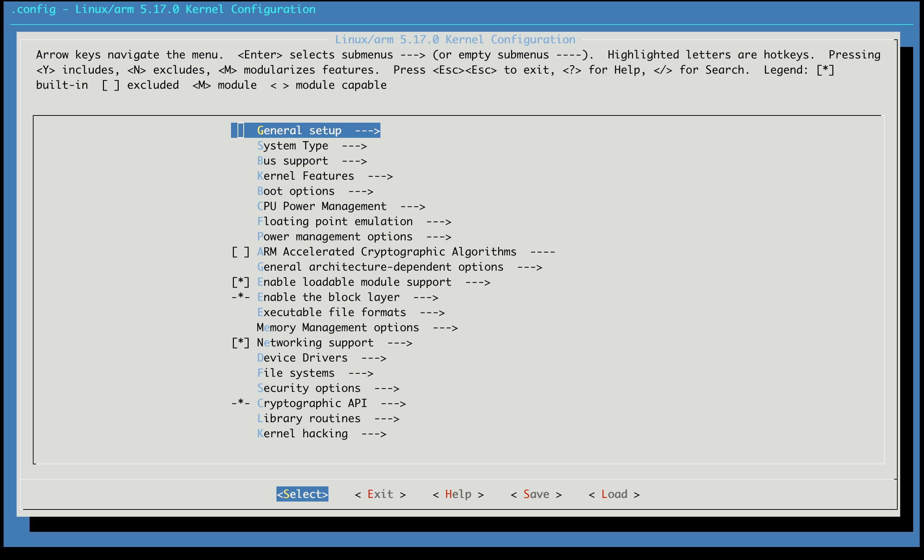
Task: Select ARM Accelerated Cryptographic Algorithms label
Action: [387, 252]
